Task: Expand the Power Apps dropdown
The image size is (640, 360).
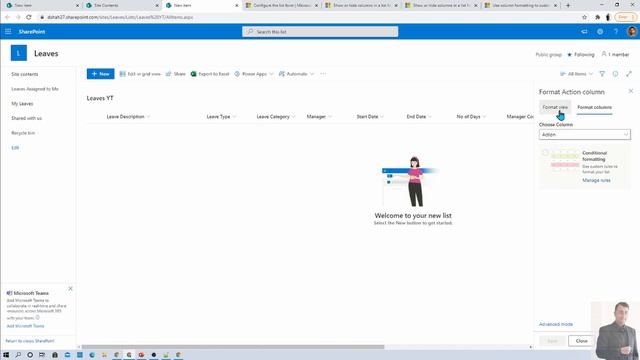Action: point(253,74)
